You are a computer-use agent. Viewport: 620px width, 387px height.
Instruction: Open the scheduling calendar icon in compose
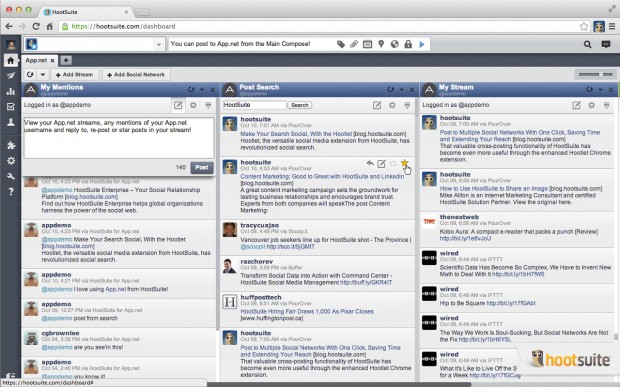(x=367, y=44)
